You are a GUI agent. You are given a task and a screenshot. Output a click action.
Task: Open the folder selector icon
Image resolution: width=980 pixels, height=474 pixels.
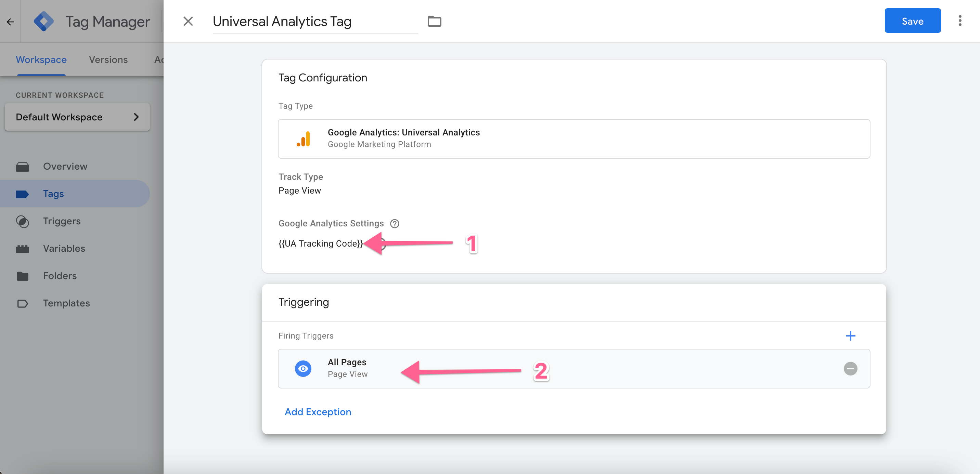(x=434, y=21)
